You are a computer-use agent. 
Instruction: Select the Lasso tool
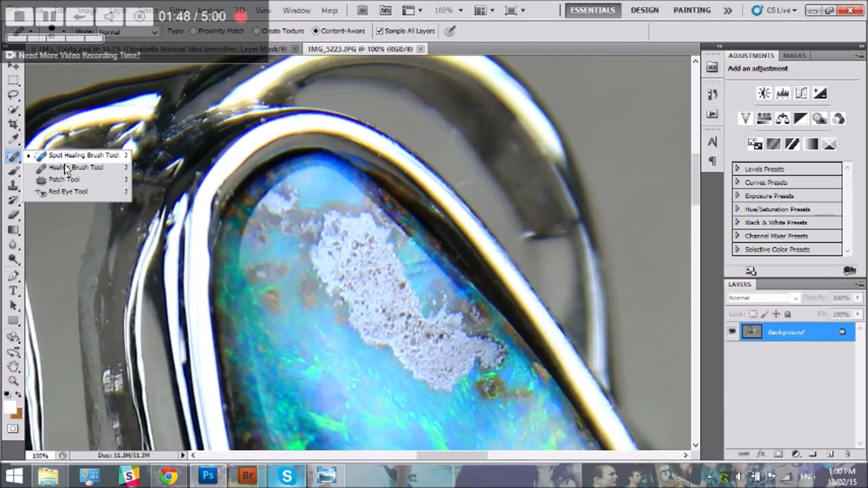click(13, 95)
